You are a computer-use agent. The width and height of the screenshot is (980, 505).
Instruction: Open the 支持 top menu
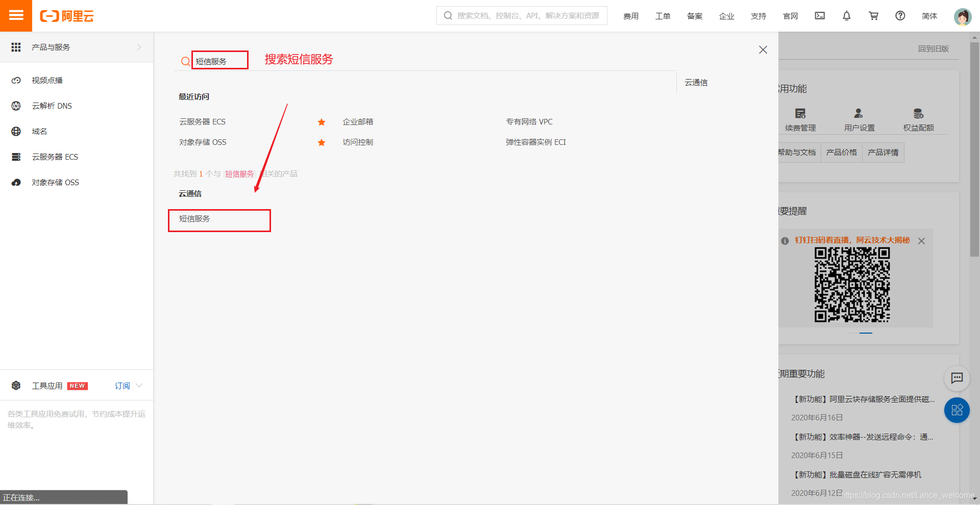click(x=758, y=16)
